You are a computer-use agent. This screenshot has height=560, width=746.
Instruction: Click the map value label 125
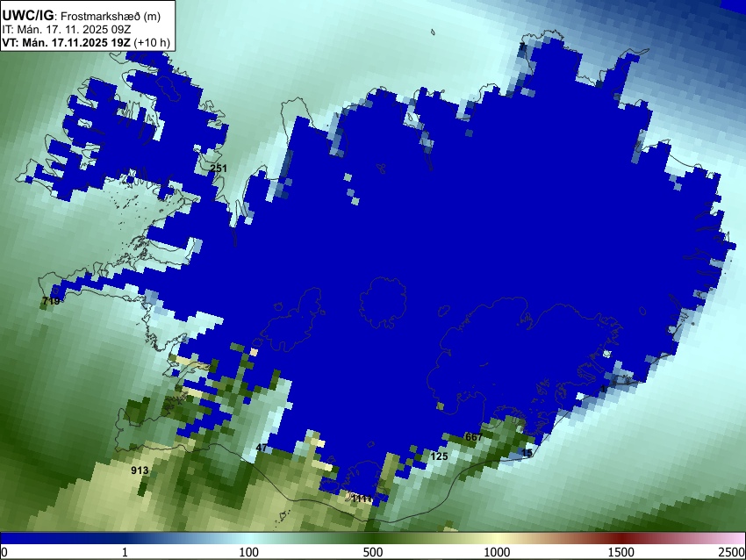point(439,456)
